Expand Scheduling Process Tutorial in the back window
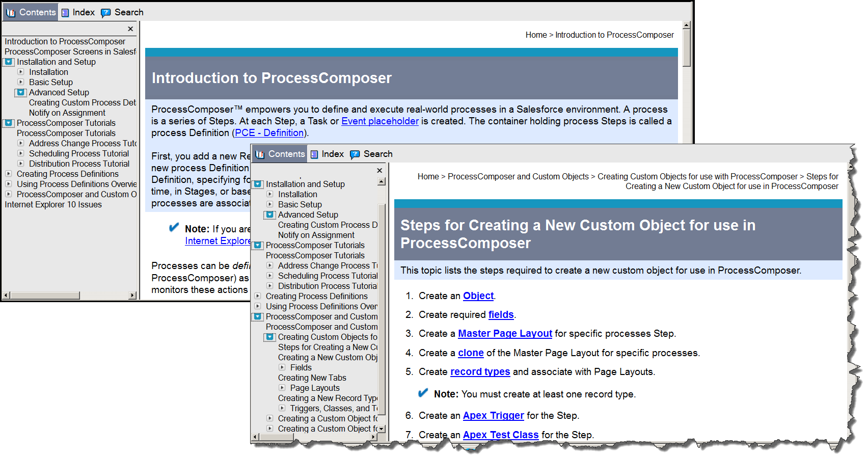This screenshot has height=455, width=868. click(21, 153)
